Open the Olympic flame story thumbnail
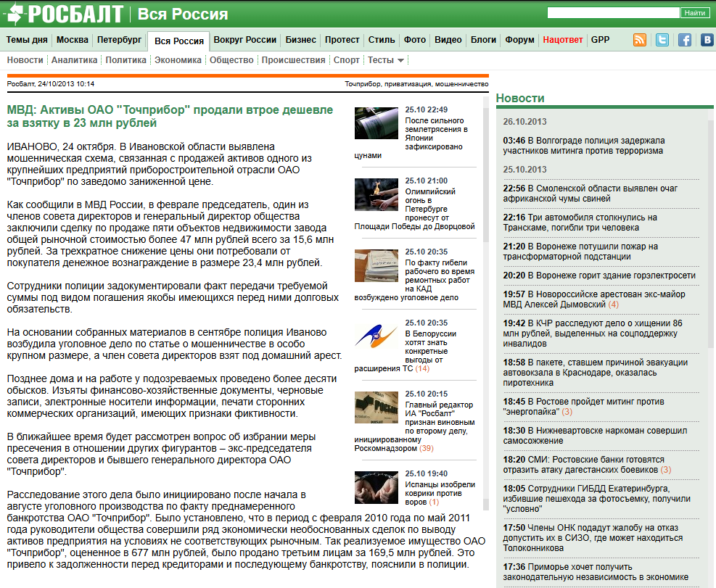This screenshot has width=716, height=588. [x=376, y=194]
